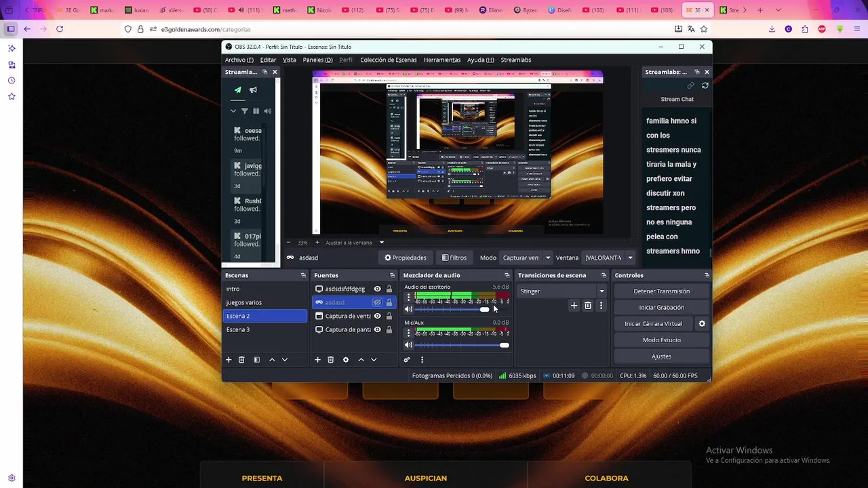Move source down in Fuentes panel
Screen dimensions: 868x488
[x=374, y=360]
